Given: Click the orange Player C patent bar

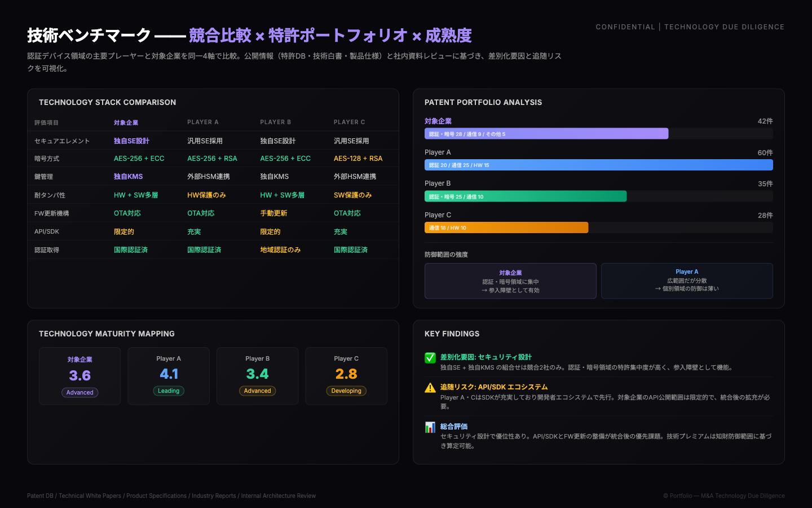Looking at the screenshot, I should pos(506,227).
